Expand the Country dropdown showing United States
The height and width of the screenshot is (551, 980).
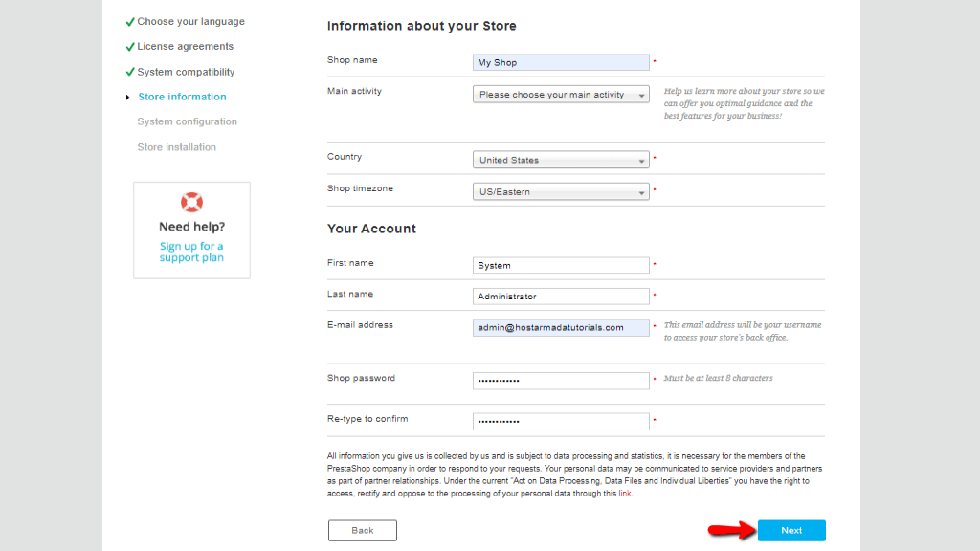click(x=561, y=160)
